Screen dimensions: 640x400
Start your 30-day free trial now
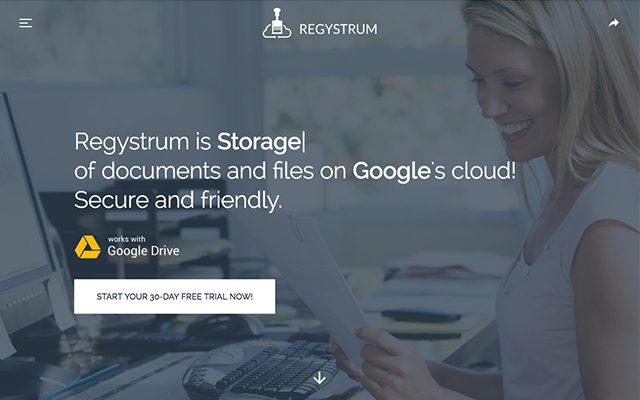pyautogui.click(x=174, y=296)
